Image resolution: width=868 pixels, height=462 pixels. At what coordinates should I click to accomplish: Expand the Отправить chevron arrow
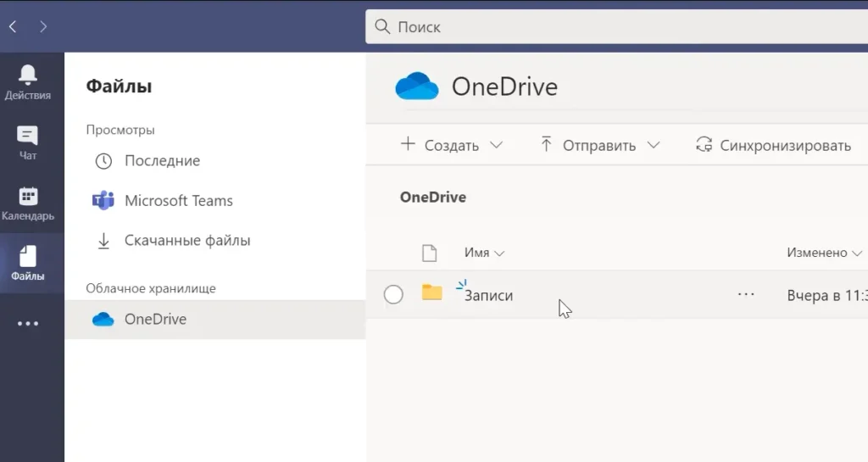click(x=654, y=145)
